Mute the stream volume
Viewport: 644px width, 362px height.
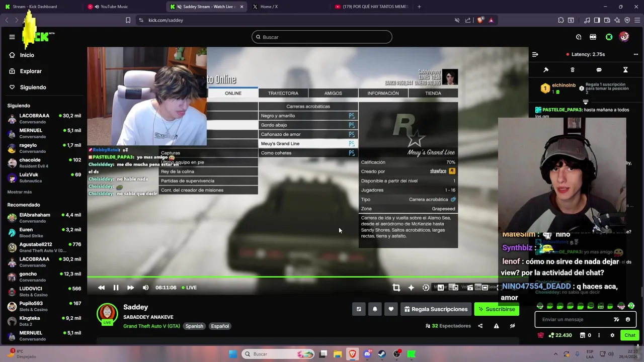pyautogui.click(x=145, y=288)
